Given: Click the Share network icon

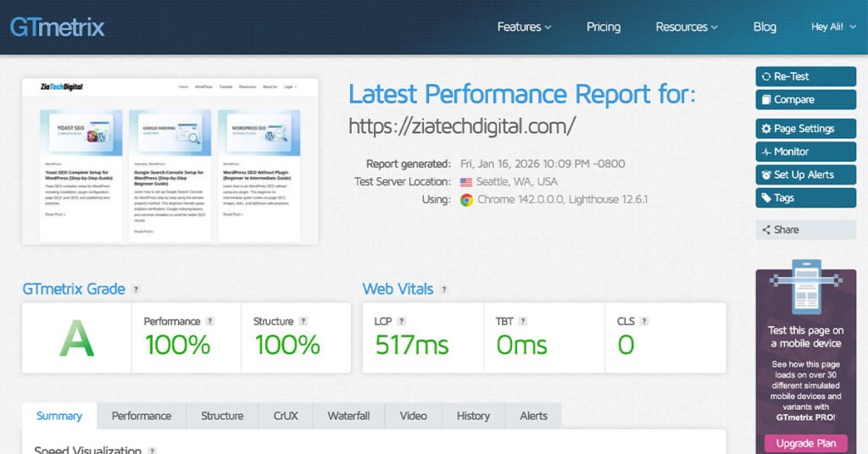Looking at the screenshot, I should [x=766, y=230].
